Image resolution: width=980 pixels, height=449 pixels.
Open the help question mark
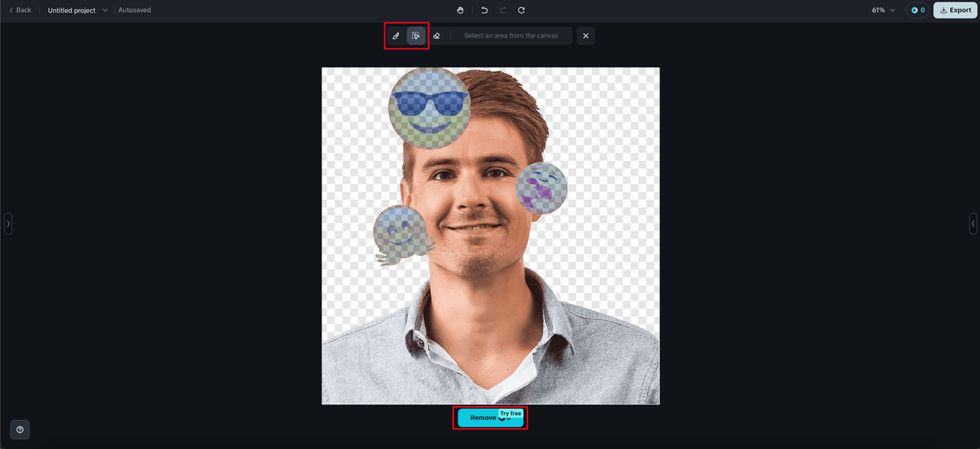[20, 430]
